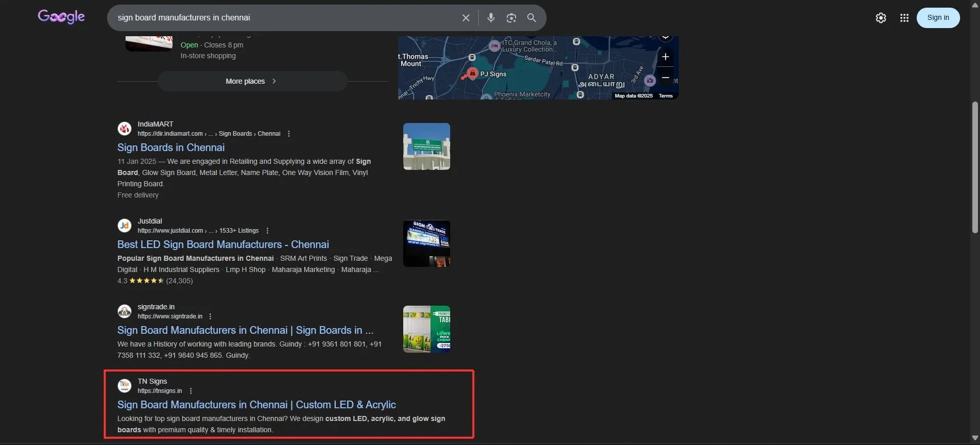
Task: Open options menu for TN Signs result
Action: point(191,391)
